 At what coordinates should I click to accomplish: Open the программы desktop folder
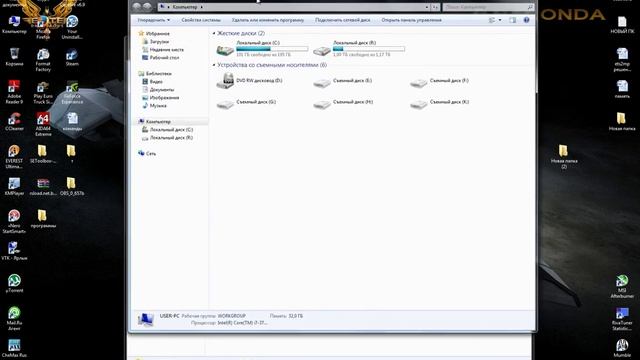click(x=43, y=218)
